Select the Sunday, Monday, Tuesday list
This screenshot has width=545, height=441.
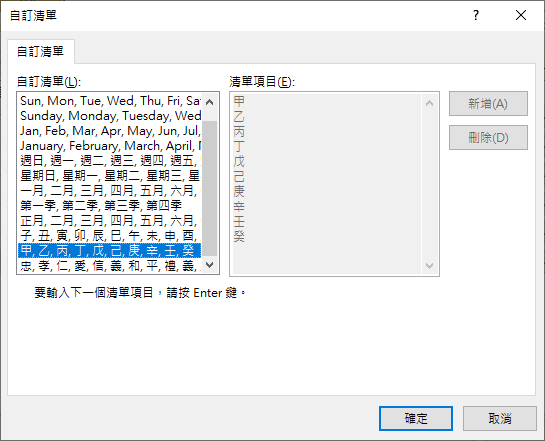point(109,116)
